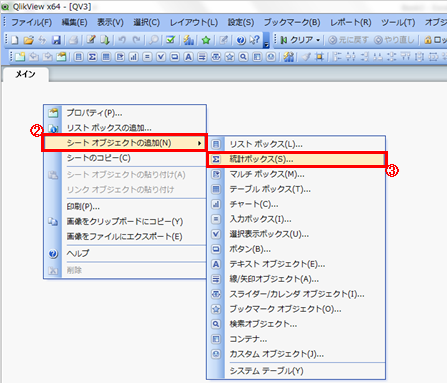Click the Current Selections checkmark icon in top toolbar

click(x=171, y=40)
